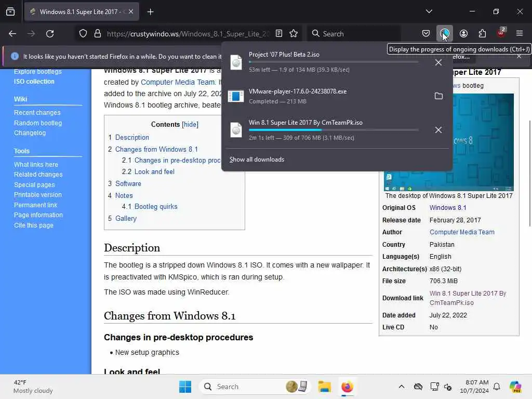Open Special pages link
Image resolution: width=532 pixels, height=399 pixels.
point(34,184)
